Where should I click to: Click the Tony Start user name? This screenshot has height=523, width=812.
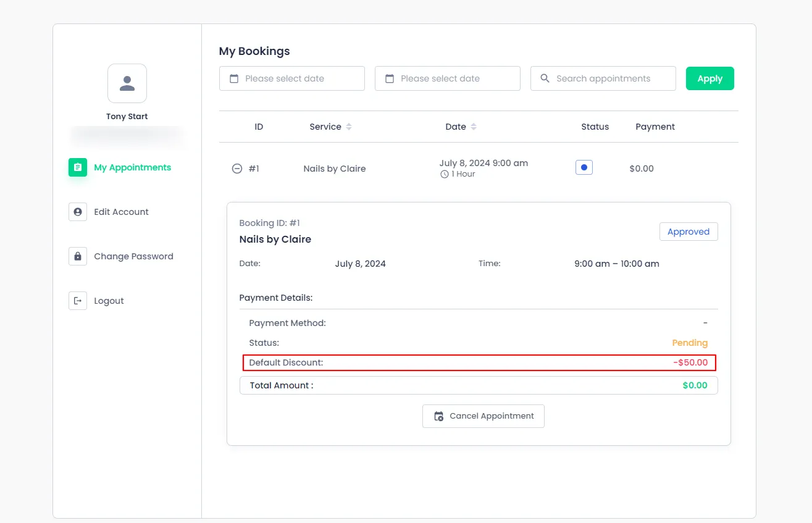click(x=127, y=116)
